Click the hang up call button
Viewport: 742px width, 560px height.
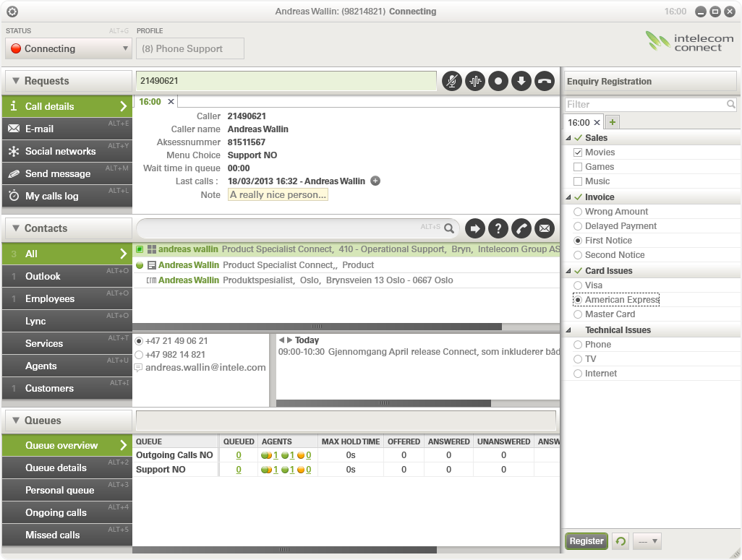[x=545, y=81]
